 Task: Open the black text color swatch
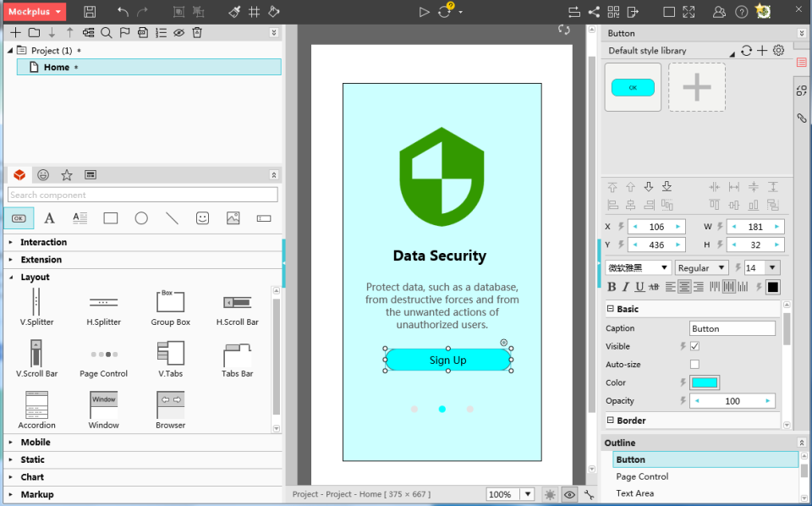click(772, 287)
